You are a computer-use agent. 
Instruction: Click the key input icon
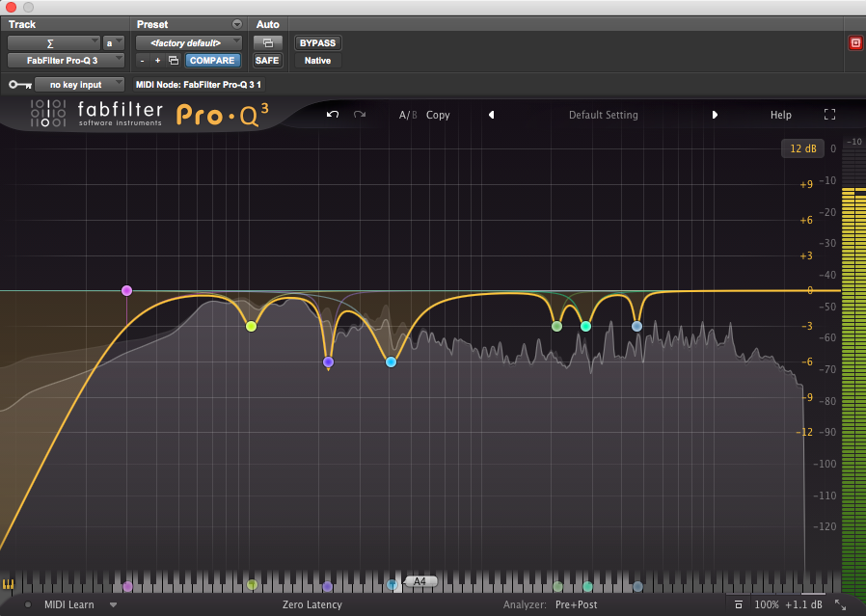click(x=20, y=85)
